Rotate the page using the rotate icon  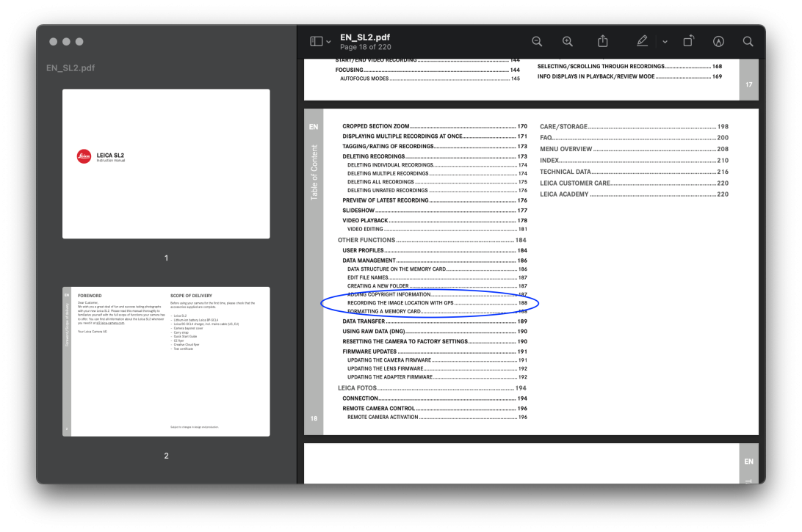tap(688, 42)
